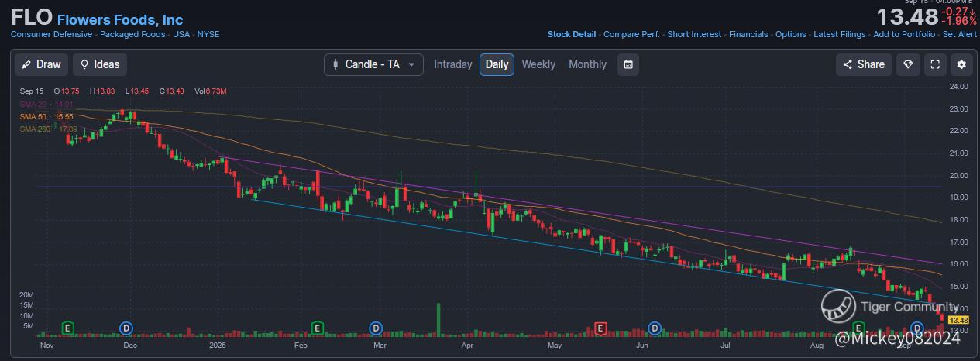Image resolution: width=980 pixels, height=361 pixels.
Task: Click the June dividend D marker
Action: [x=655, y=328]
